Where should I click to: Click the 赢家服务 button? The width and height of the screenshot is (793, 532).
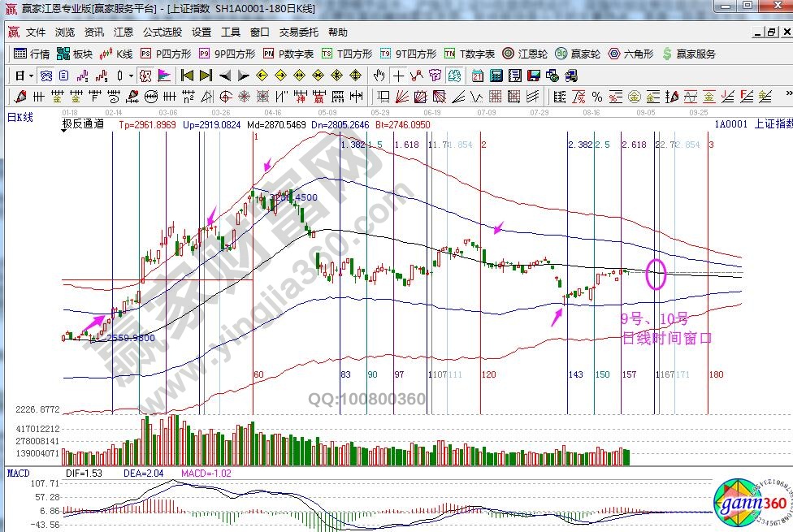[690, 54]
